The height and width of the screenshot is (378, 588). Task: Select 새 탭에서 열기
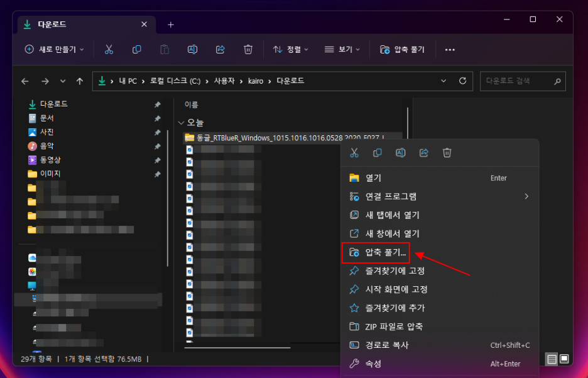[x=440, y=215]
